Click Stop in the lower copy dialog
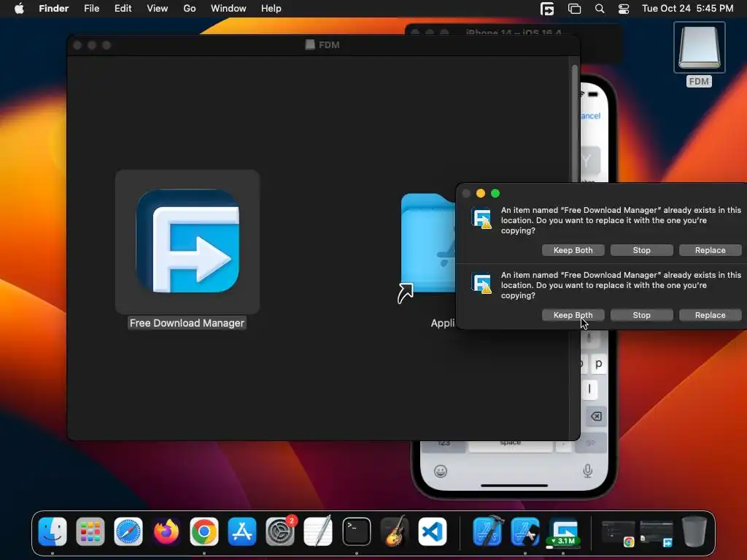 [642, 315]
